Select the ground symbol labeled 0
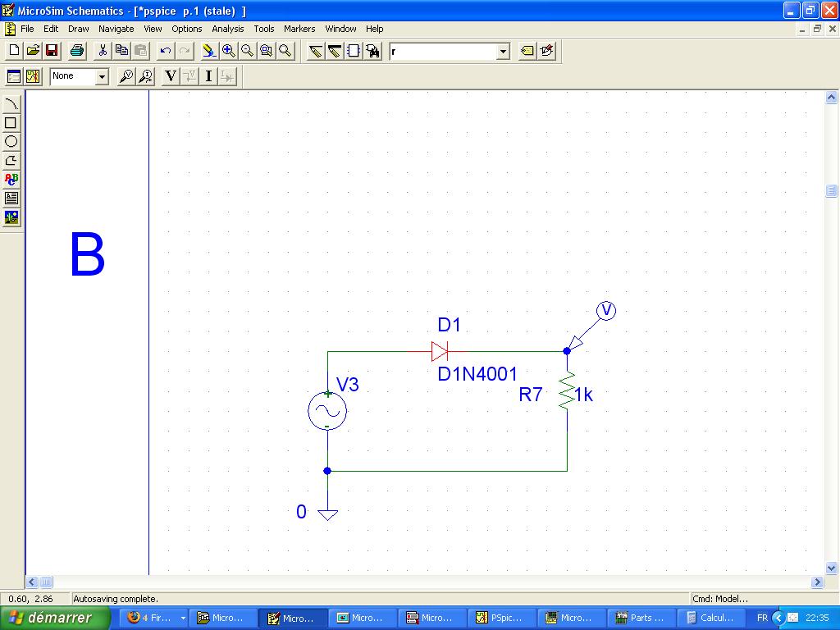Viewport: 840px width, 630px height. (x=327, y=514)
